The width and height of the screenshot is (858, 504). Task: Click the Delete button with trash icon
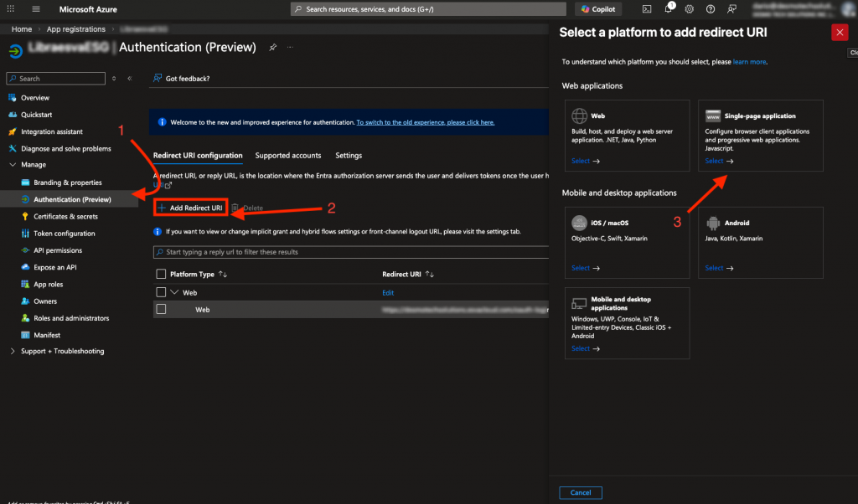point(247,208)
